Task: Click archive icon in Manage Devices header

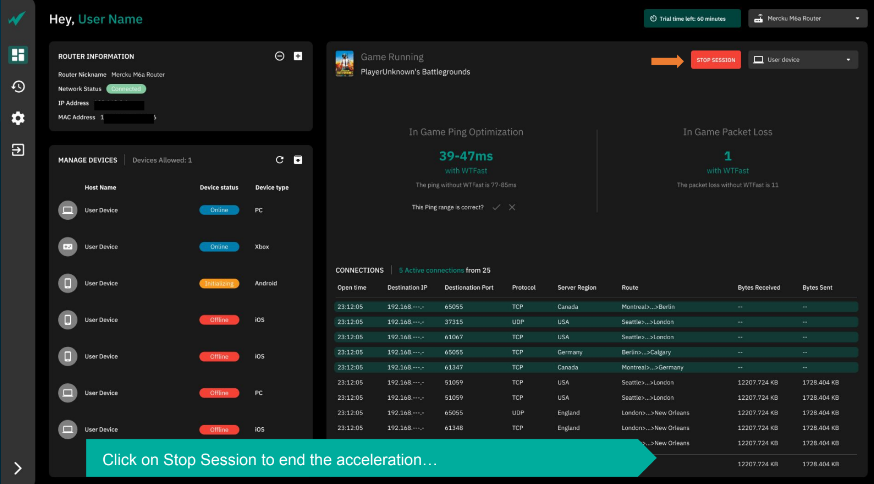Action: (x=297, y=160)
